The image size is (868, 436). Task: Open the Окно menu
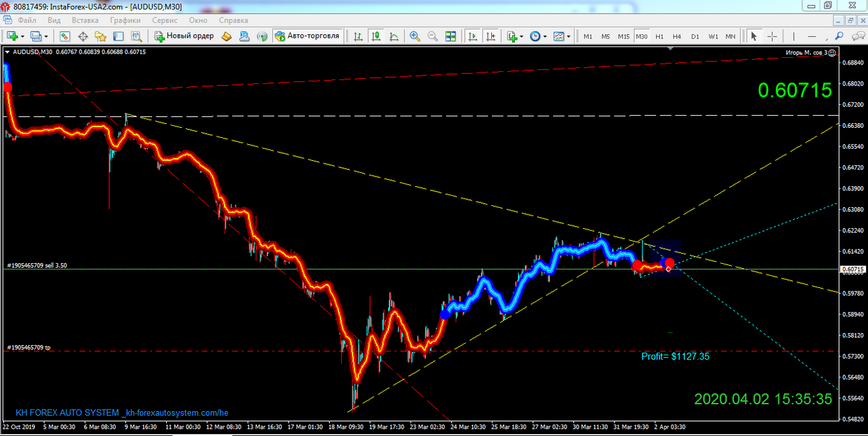click(x=198, y=20)
